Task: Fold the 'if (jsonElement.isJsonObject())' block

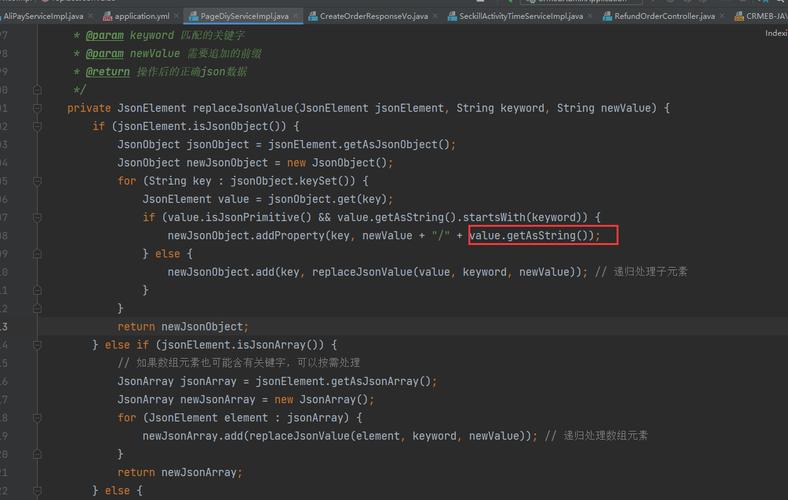Action: [x=37, y=126]
